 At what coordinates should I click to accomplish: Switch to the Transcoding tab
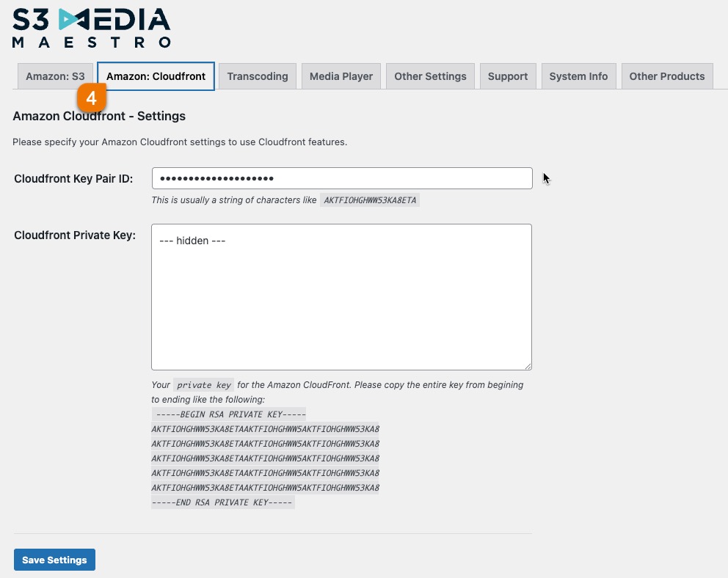coord(258,76)
